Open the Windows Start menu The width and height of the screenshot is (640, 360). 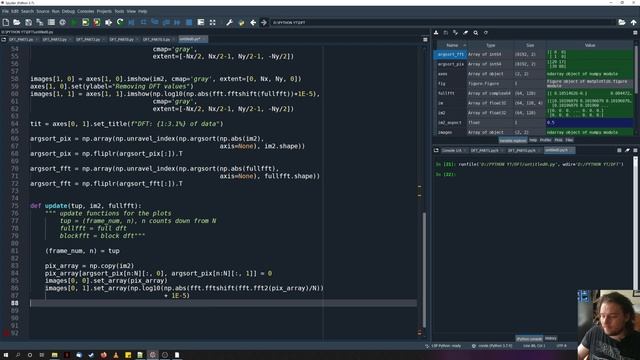(x=6, y=355)
